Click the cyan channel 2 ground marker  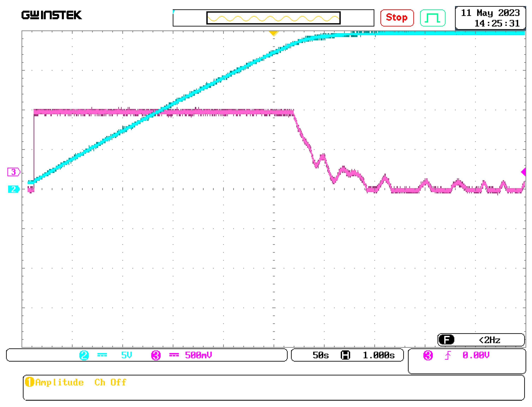(14, 189)
